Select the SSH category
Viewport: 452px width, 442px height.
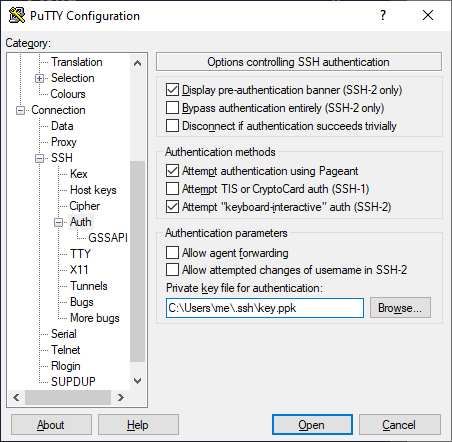61,158
